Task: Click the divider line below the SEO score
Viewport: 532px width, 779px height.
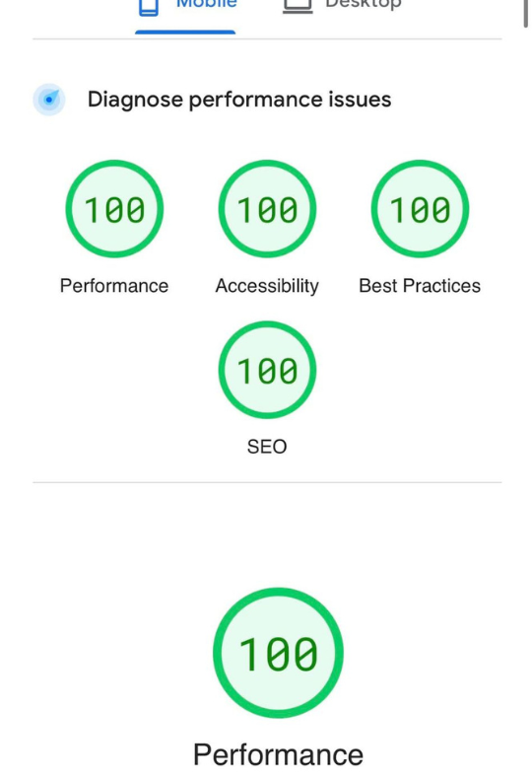Action: tap(267, 482)
